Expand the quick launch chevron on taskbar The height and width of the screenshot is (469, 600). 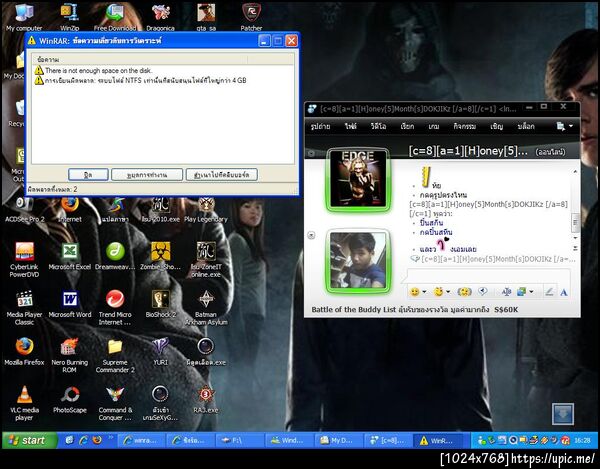point(111,437)
